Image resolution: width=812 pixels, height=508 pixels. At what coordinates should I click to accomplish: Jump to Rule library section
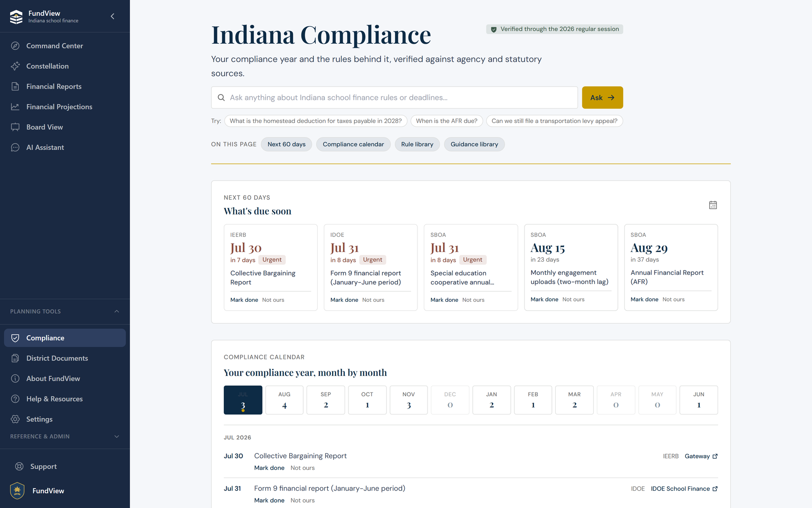[417, 144]
